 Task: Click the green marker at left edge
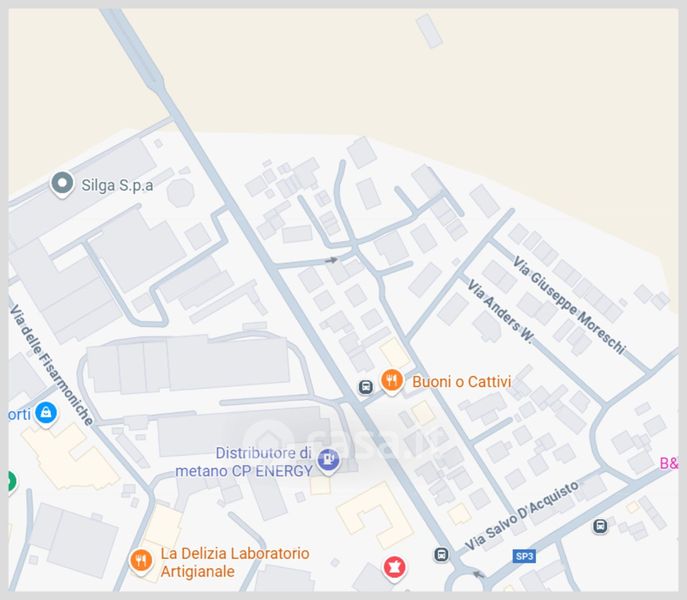click(11, 481)
